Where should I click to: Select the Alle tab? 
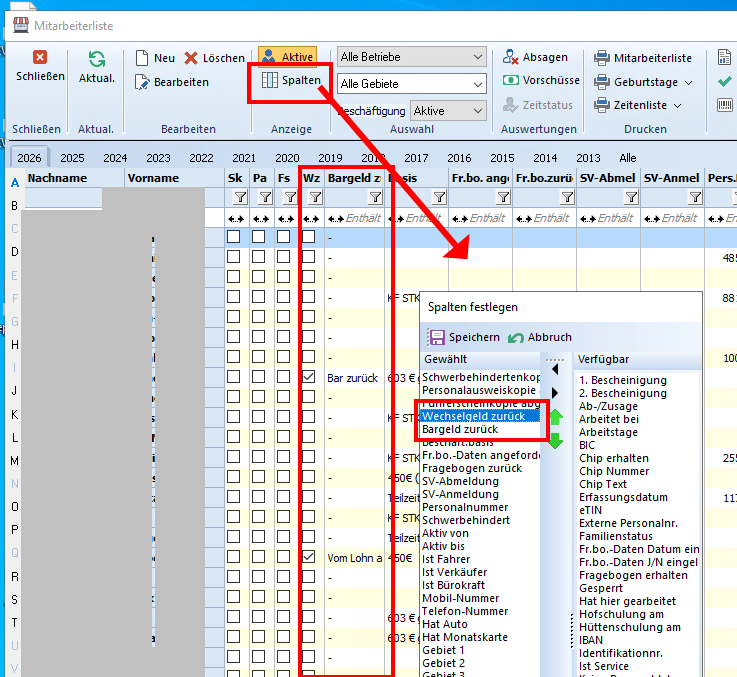coord(628,158)
